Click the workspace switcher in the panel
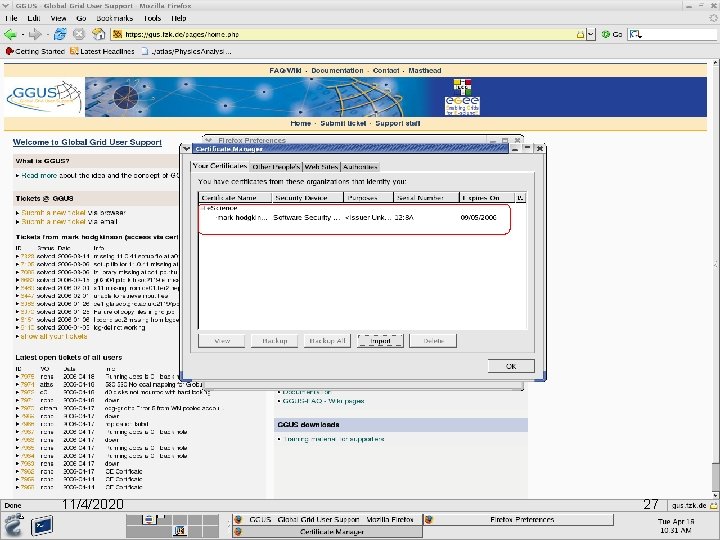This screenshot has width=720, height=540. click(172, 526)
